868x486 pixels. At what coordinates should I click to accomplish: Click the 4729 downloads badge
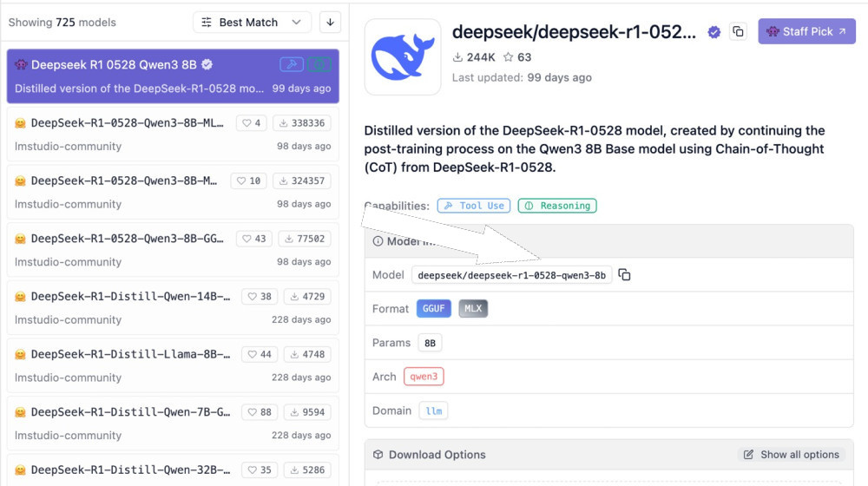[307, 296]
